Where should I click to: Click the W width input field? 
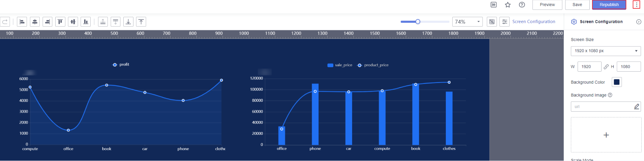[589, 67]
